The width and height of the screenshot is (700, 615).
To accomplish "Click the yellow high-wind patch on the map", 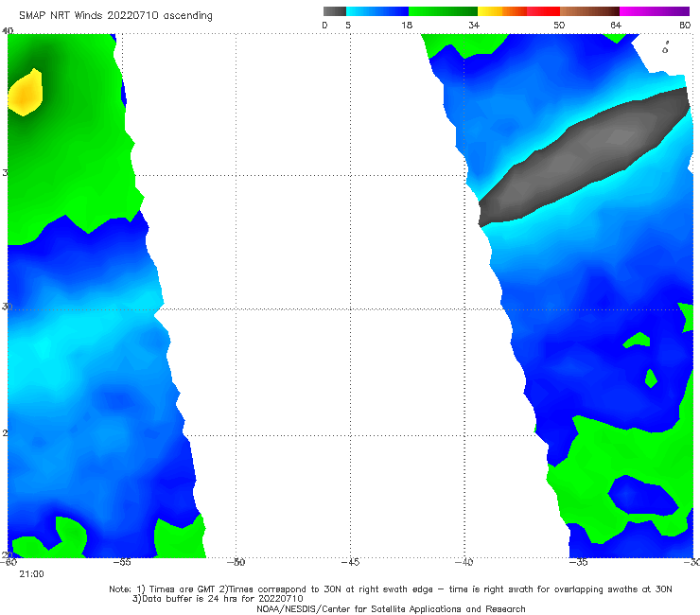I will pos(26,93).
